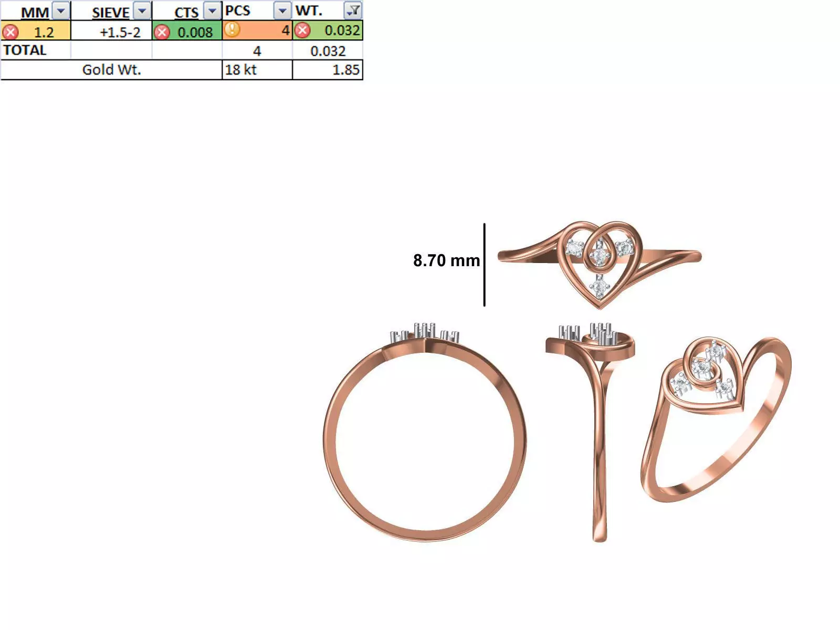Select the MM header cell
Image resolution: width=840 pixels, height=630 pixels.
36,11
